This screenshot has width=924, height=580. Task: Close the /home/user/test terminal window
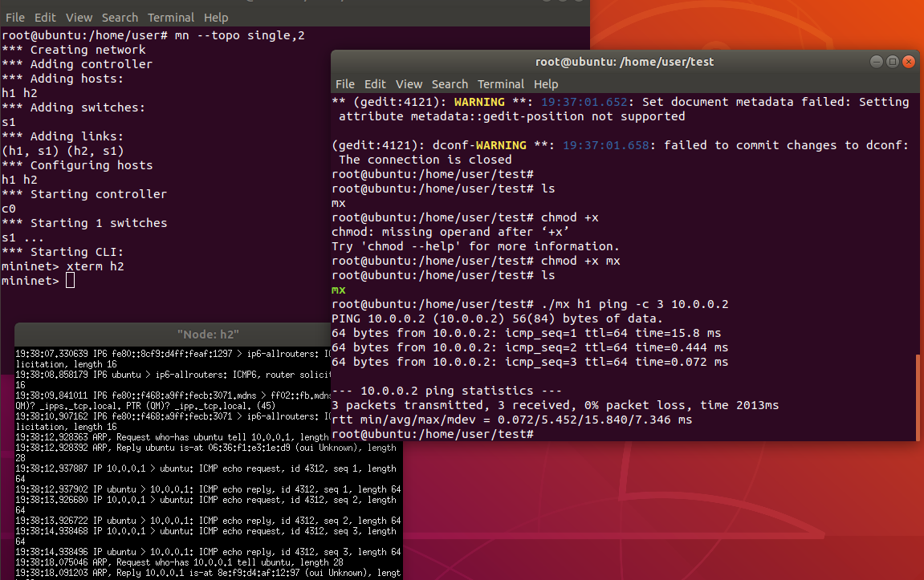[909, 62]
